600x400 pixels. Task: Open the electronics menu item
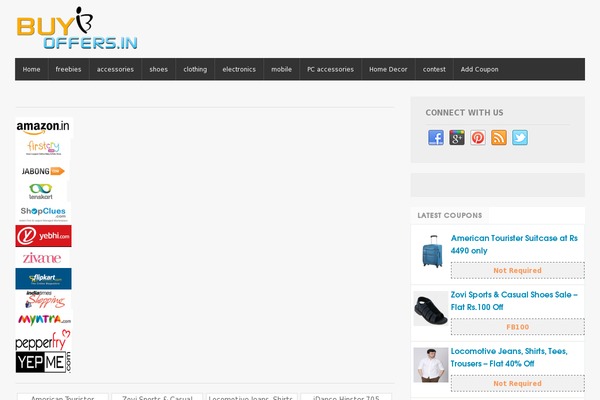(239, 69)
